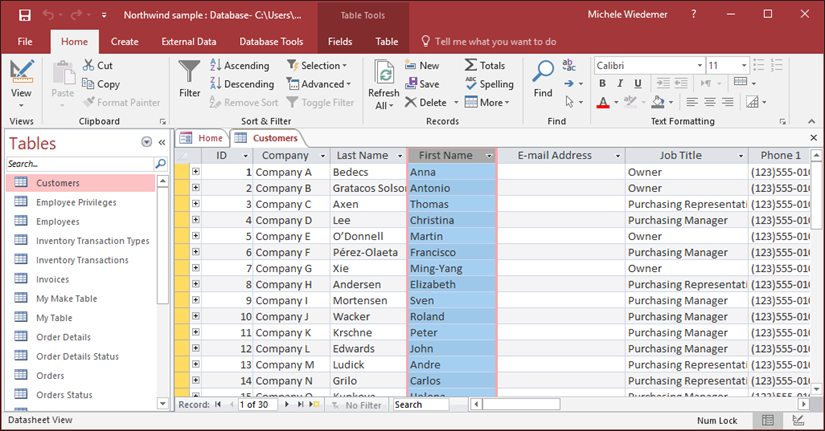Click the record Search box at bottom
The image size is (825, 431).
420,405
